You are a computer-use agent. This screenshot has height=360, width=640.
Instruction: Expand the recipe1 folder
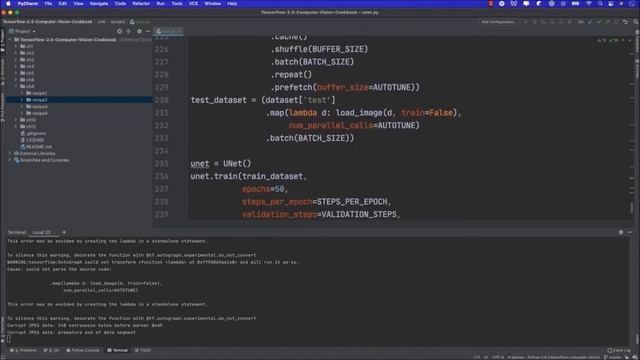click(x=22, y=93)
